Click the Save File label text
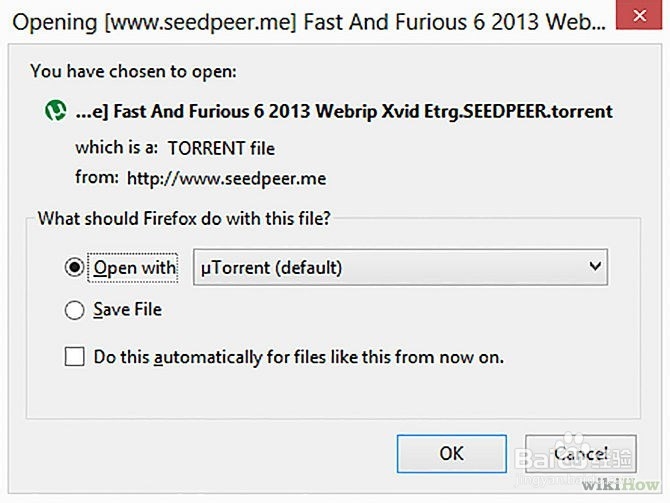Image resolution: width=670 pixels, height=503 pixels. (x=128, y=311)
